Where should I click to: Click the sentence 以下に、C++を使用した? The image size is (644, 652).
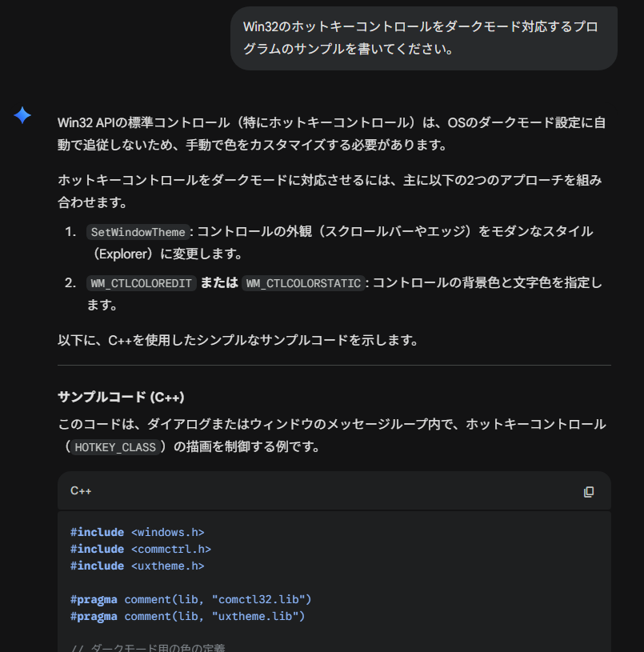[x=238, y=340]
